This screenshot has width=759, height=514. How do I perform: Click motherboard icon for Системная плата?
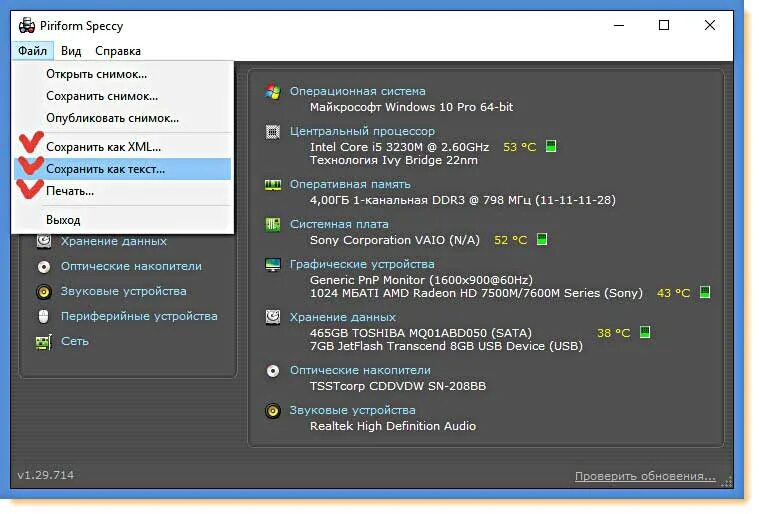tap(273, 225)
